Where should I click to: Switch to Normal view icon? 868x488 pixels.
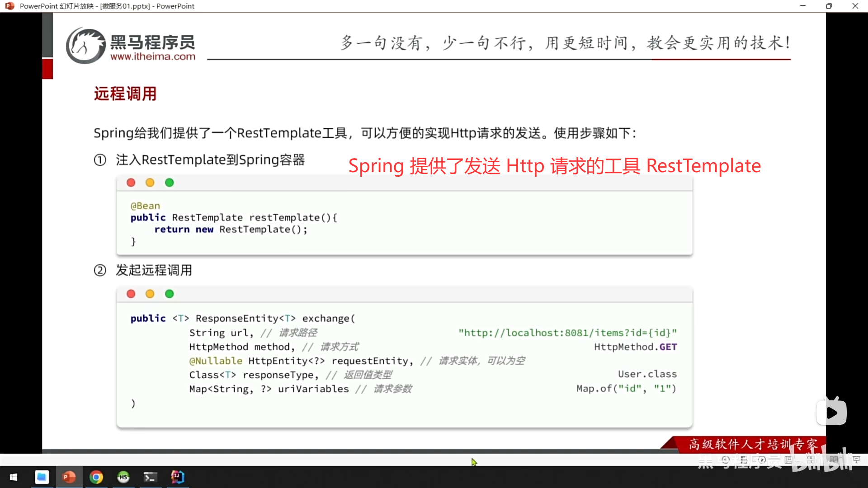[x=788, y=460]
